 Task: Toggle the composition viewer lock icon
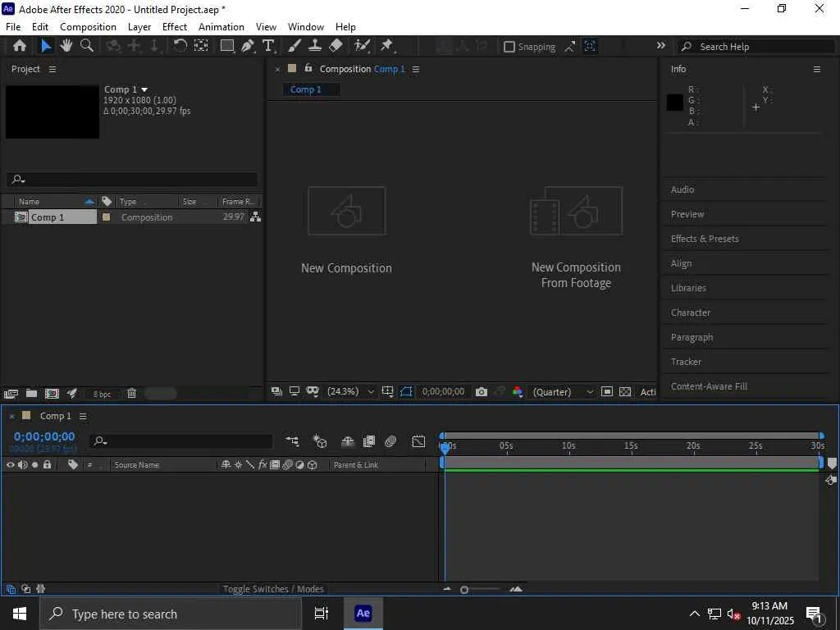coord(308,68)
